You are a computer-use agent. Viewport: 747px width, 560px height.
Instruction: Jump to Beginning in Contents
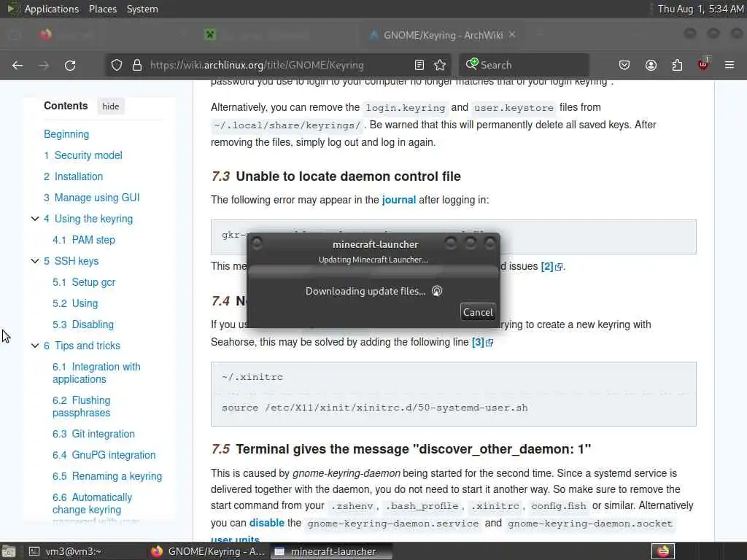[66, 134]
